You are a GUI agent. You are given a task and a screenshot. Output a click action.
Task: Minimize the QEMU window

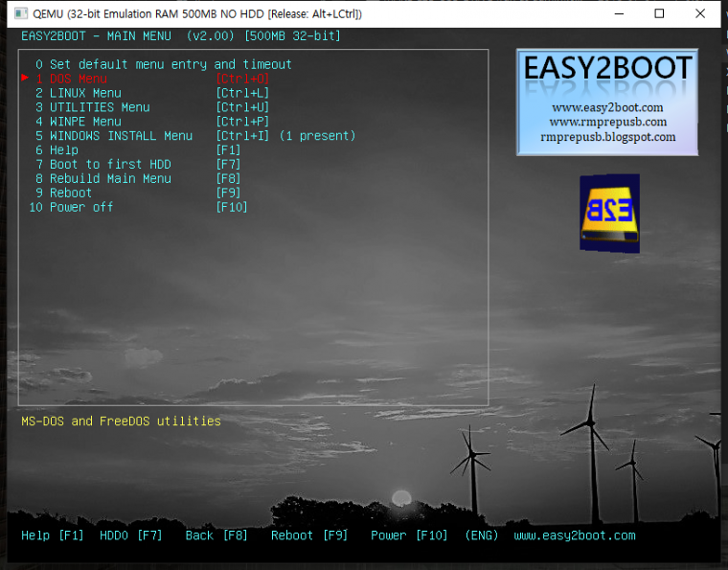pyautogui.click(x=619, y=14)
